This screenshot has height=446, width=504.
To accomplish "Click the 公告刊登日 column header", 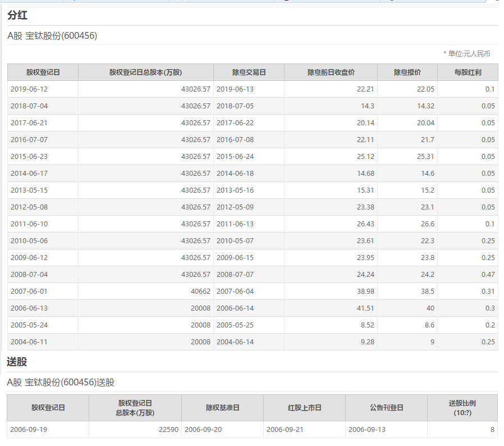I will click(387, 408).
